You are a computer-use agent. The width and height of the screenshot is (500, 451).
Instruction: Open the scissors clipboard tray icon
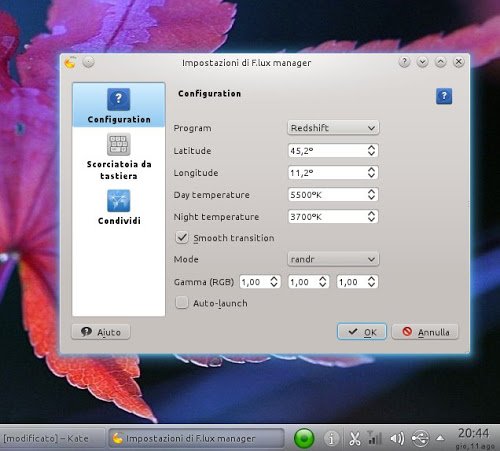click(x=354, y=438)
